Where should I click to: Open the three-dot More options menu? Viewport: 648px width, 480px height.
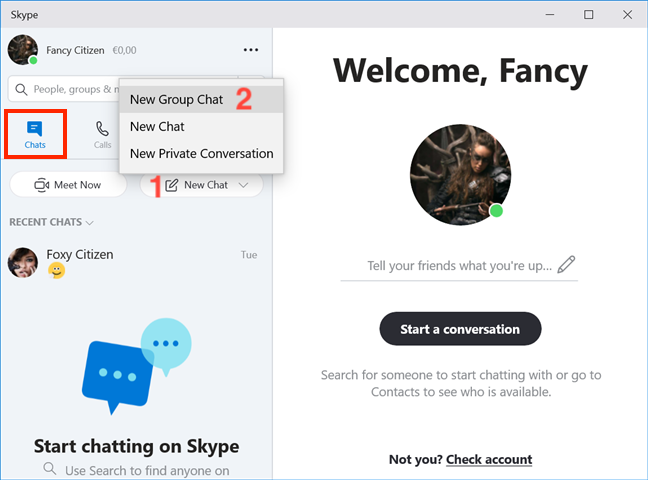tap(250, 50)
